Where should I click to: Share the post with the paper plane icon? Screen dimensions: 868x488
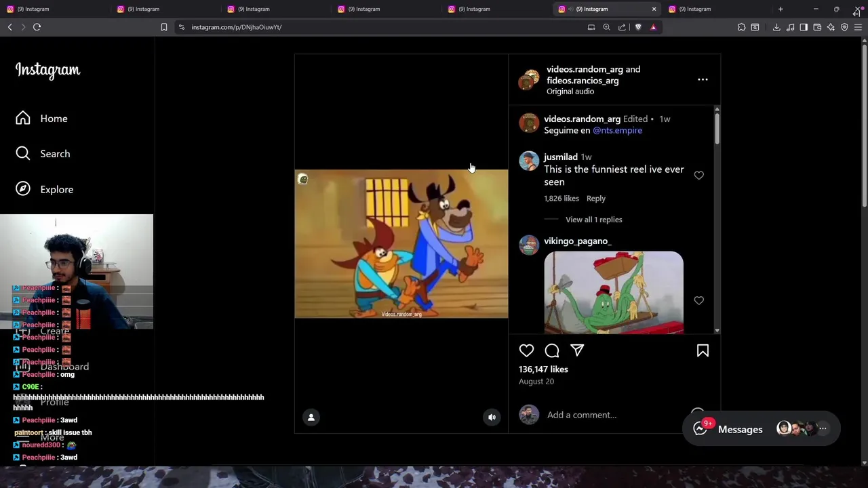pyautogui.click(x=577, y=350)
